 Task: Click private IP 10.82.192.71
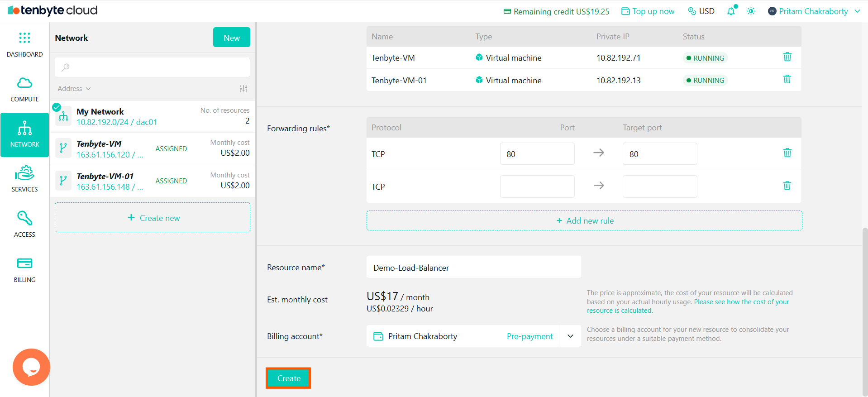618,58
